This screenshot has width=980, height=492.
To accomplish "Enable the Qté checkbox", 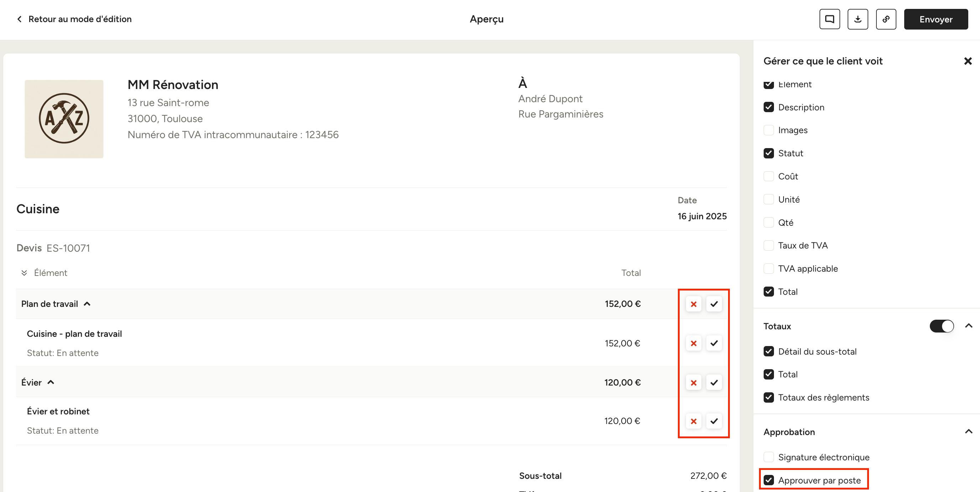I will 769,223.
